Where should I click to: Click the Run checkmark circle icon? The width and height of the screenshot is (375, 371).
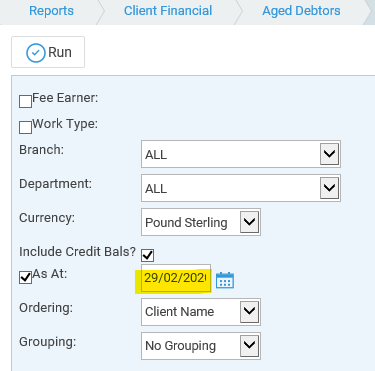click(36, 53)
